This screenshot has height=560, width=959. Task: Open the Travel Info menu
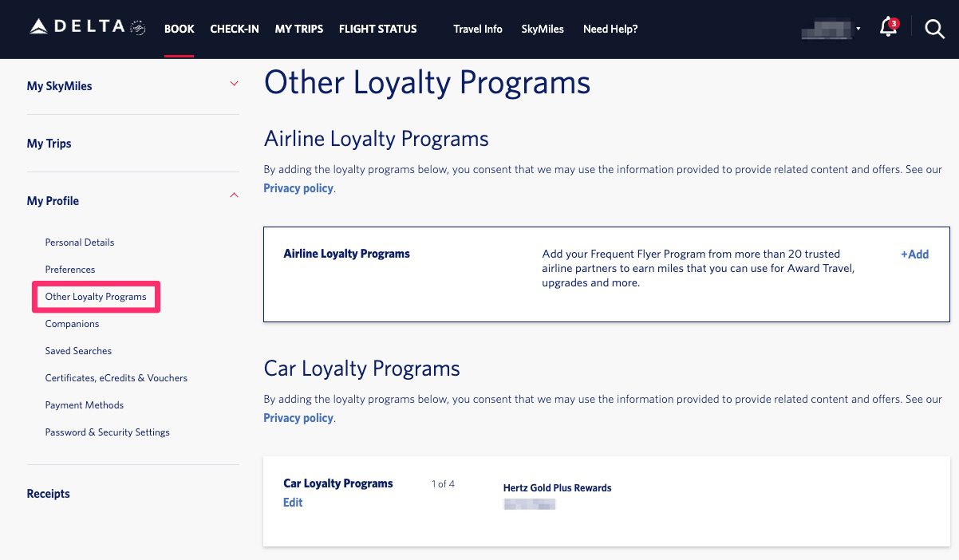pyautogui.click(x=477, y=29)
